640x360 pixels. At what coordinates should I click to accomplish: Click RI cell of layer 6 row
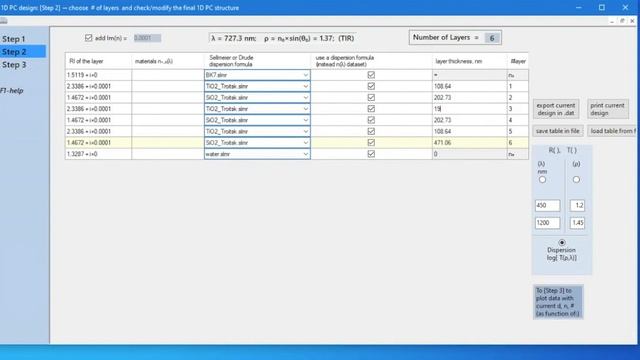98,143
